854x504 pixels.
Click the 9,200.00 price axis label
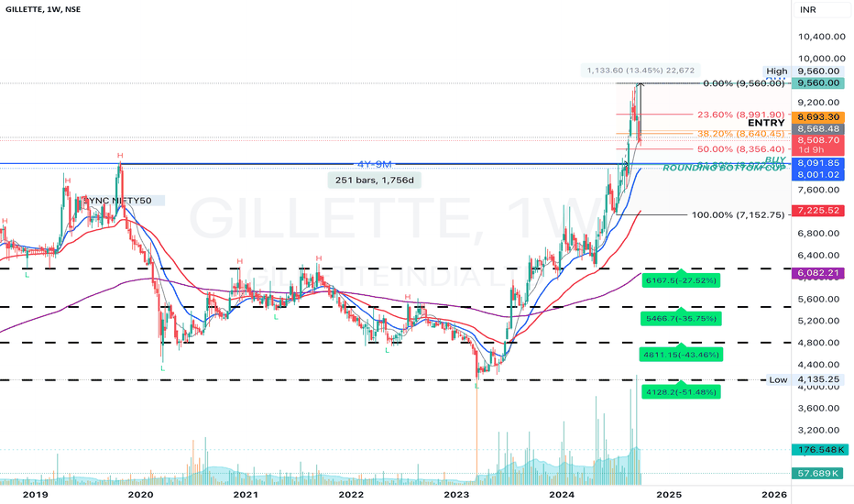818,102
